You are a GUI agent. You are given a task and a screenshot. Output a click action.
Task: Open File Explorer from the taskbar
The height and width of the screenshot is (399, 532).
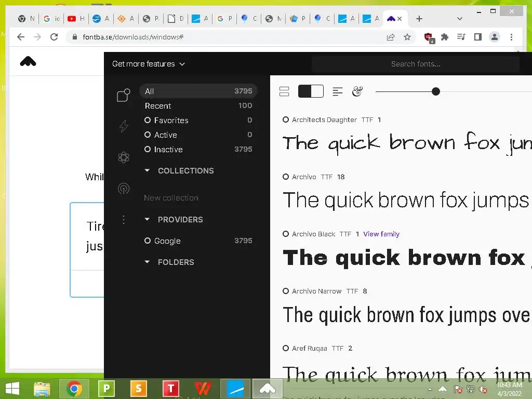click(42, 388)
